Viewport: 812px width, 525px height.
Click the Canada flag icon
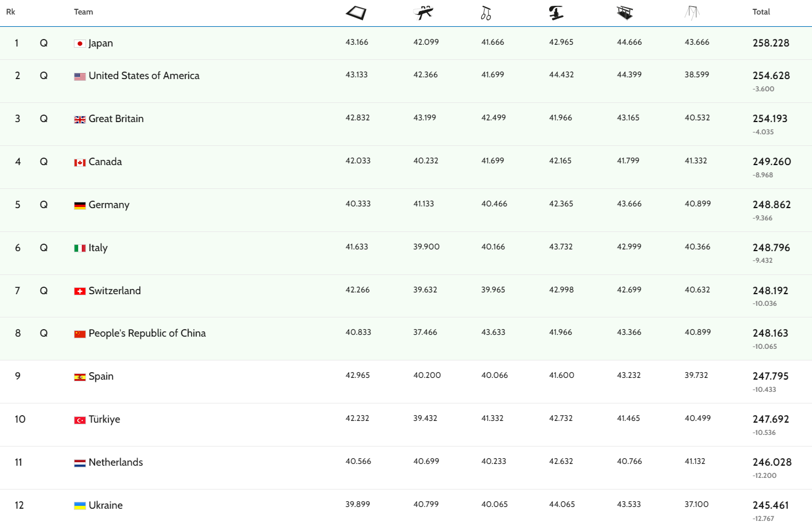click(x=80, y=162)
